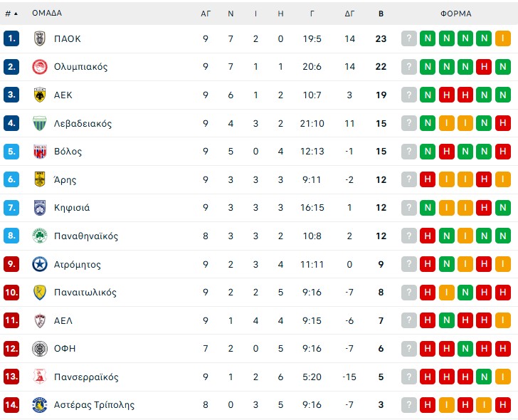
Task: Click the Βόλος club crest
Action: coord(40,151)
